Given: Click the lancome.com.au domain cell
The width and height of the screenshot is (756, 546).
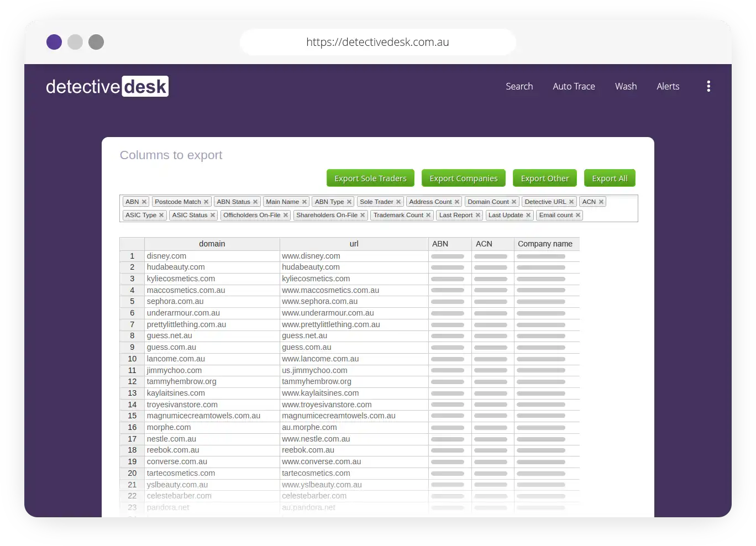Looking at the screenshot, I should tap(212, 359).
